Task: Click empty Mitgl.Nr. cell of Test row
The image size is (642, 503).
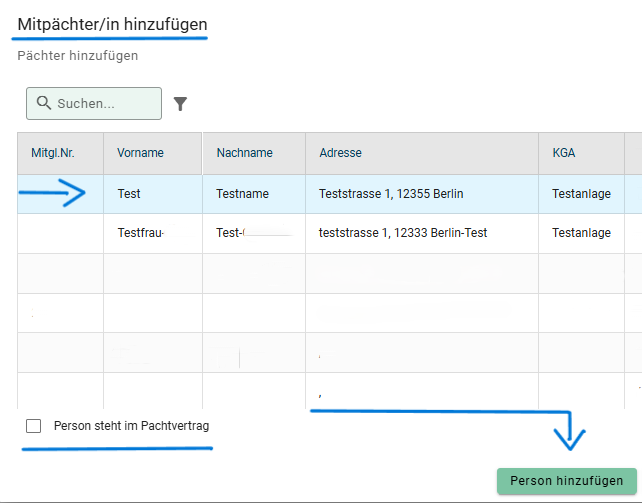Action: click(x=60, y=194)
